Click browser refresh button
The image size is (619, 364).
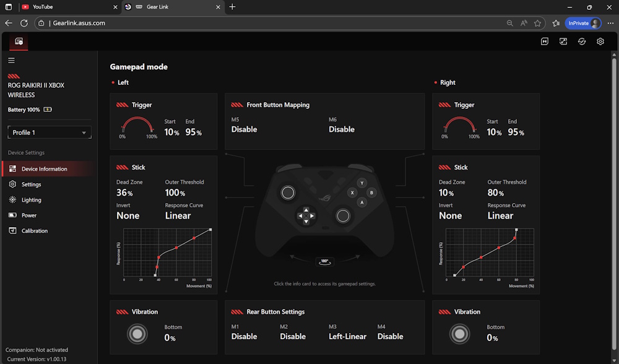tap(24, 24)
